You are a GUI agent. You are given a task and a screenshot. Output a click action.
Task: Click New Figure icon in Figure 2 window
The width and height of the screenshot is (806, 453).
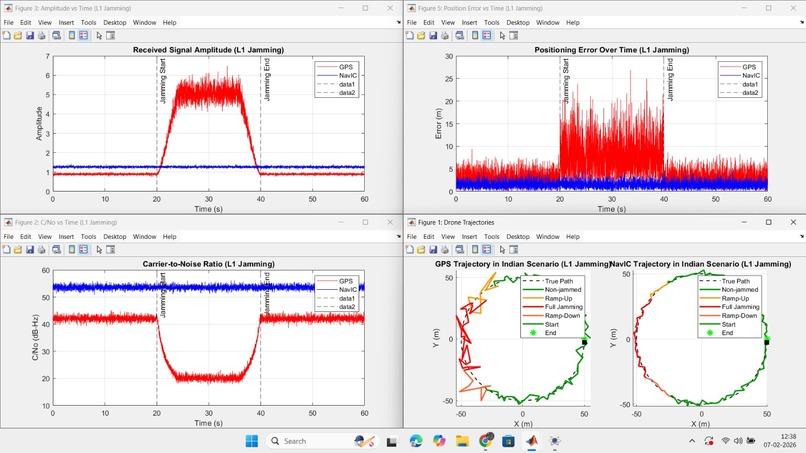pyautogui.click(x=6, y=249)
